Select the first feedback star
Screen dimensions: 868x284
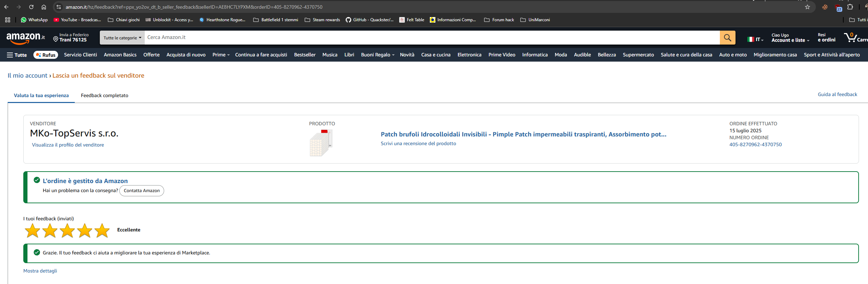[x=32, y=230]
